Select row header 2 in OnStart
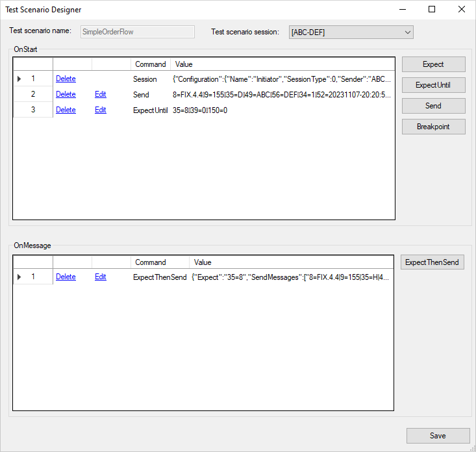476x452 pixels. click(x=33, y=94)
